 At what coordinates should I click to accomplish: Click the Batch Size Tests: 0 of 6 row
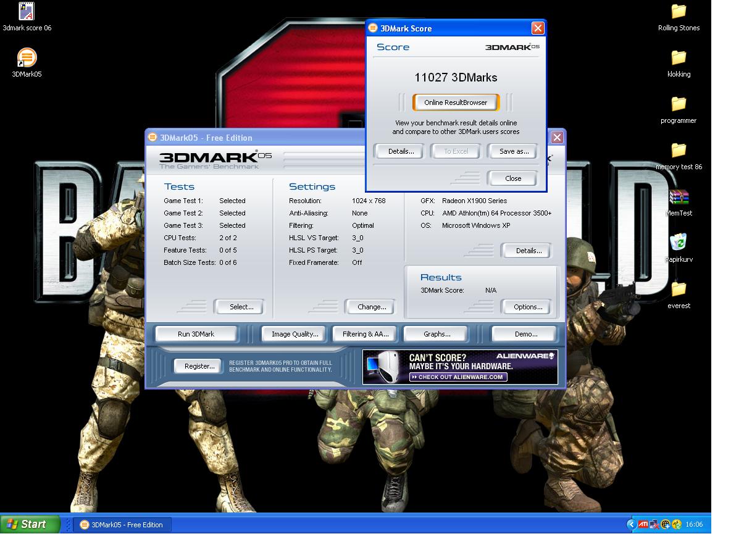point(200,262)
